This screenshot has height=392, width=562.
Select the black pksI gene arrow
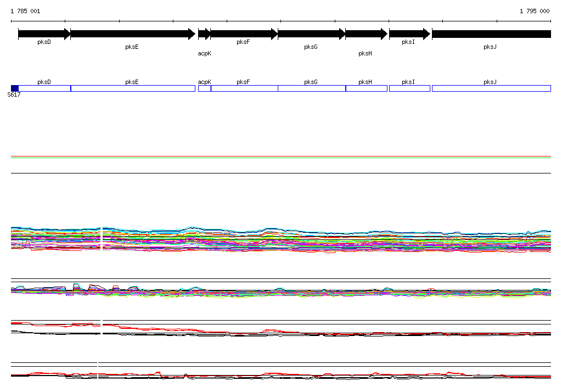point(409,34)
